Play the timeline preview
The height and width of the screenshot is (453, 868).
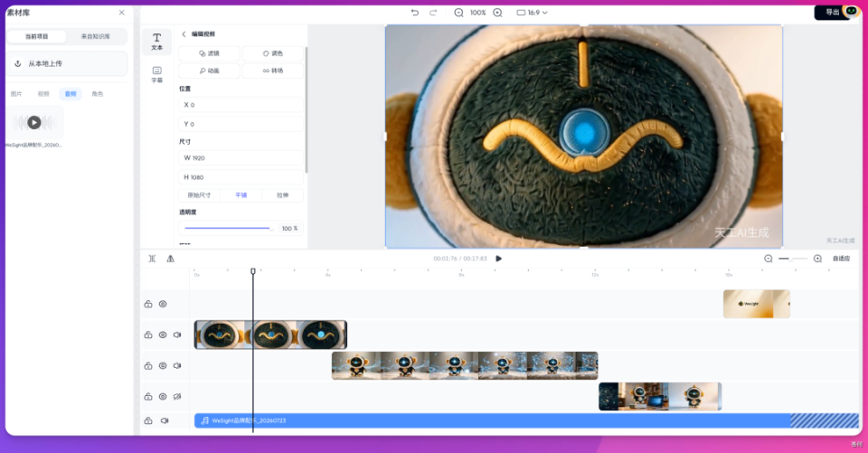[x=499, y=259]
